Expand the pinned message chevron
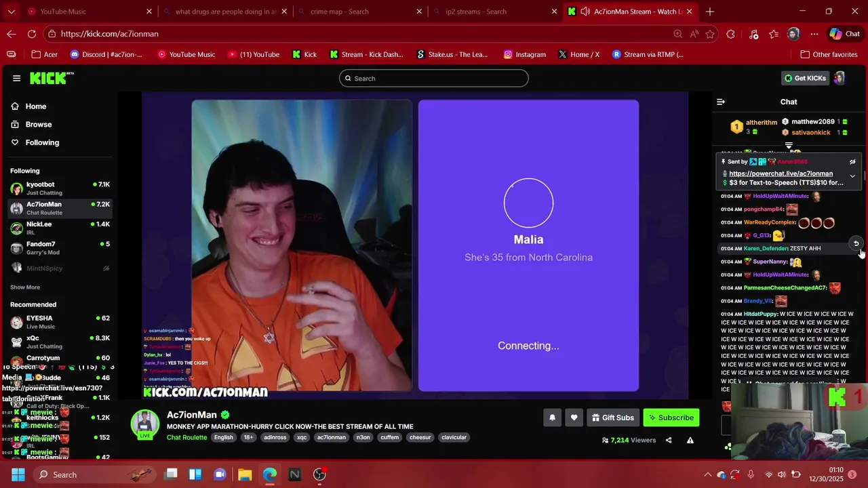The width and height of the screenshot is (868, 488). [852, 176]
